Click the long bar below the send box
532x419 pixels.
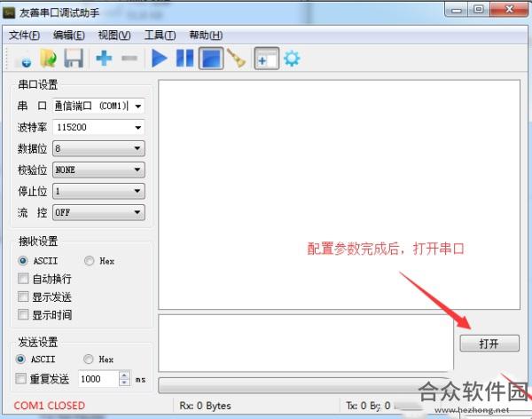pos(303,385)
